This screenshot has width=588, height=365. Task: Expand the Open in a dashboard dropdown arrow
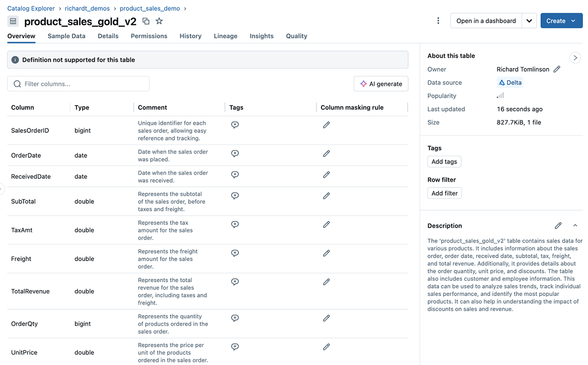[529, 21]
